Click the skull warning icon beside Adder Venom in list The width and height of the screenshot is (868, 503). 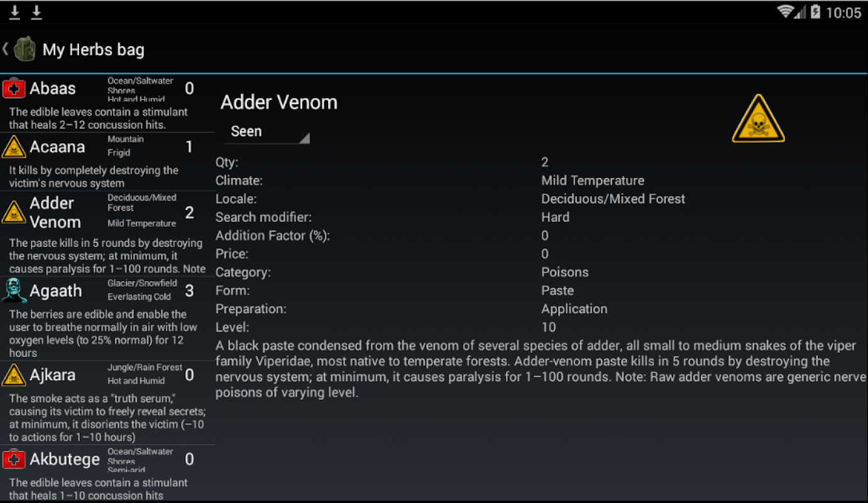click(x=14, y=213)
